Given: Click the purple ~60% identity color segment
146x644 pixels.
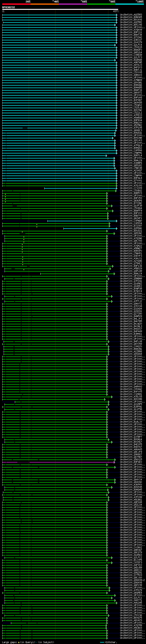Looking at the screenshot, I should click(73, 4).
